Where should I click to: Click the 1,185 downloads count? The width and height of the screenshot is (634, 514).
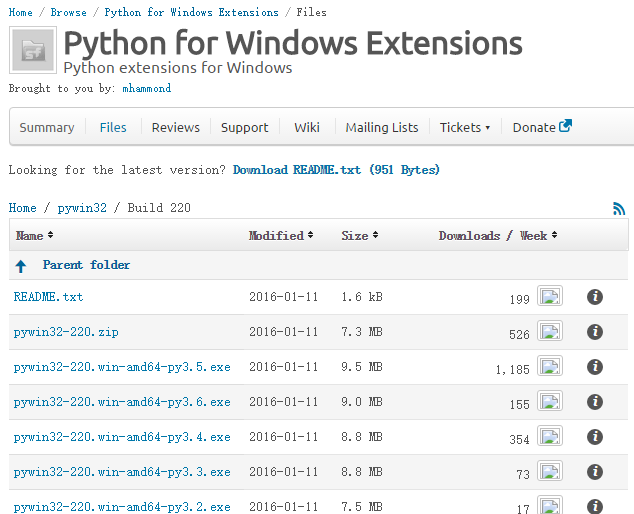coord(512,370)
